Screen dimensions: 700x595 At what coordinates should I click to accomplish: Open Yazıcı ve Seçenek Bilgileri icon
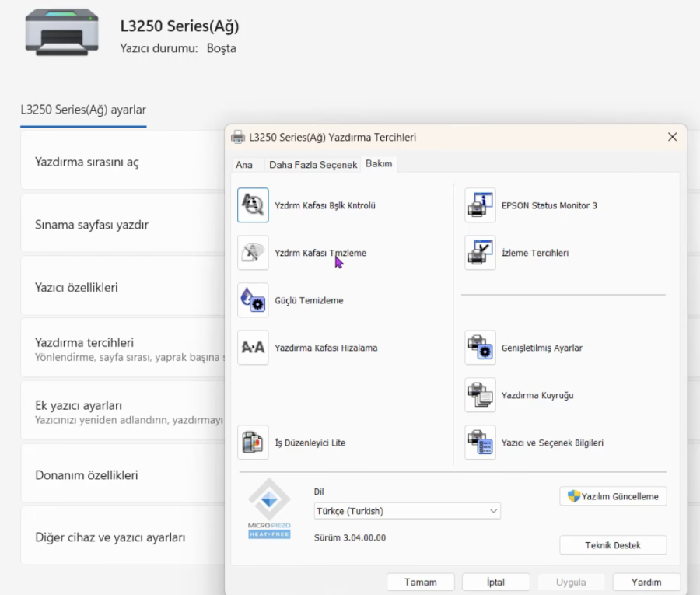point(480,443)
